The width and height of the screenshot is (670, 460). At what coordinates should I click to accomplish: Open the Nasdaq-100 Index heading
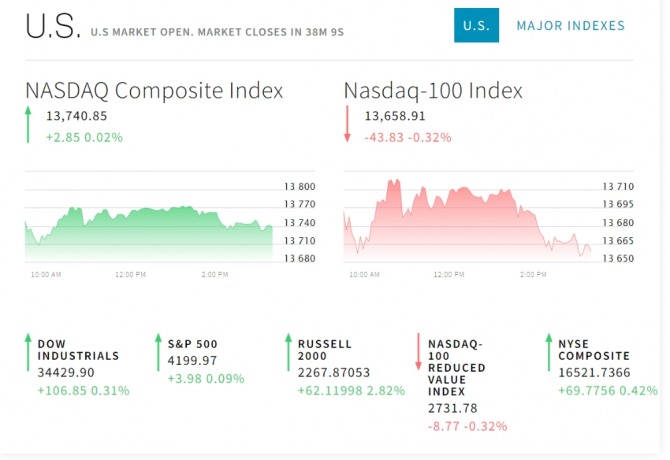[433, 90]
